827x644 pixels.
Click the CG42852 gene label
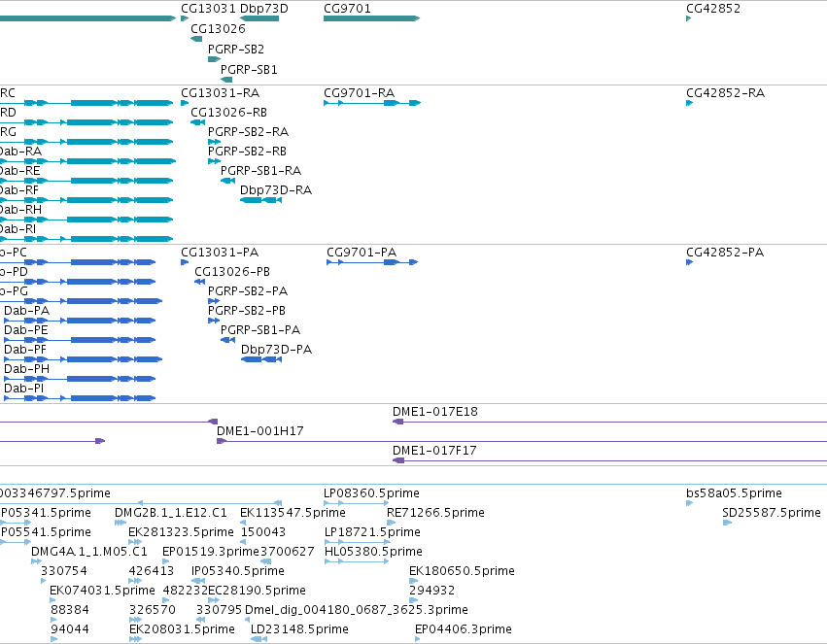click(713, 9)
